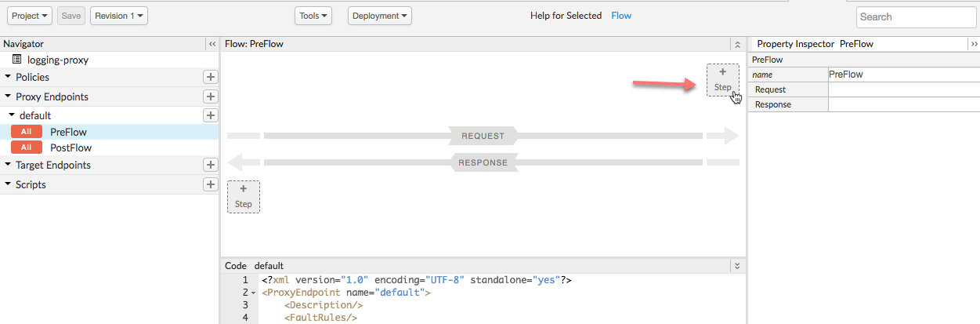Select PostFlow in the Navigator
Screen dimensions: 980x324
(71, 147)
